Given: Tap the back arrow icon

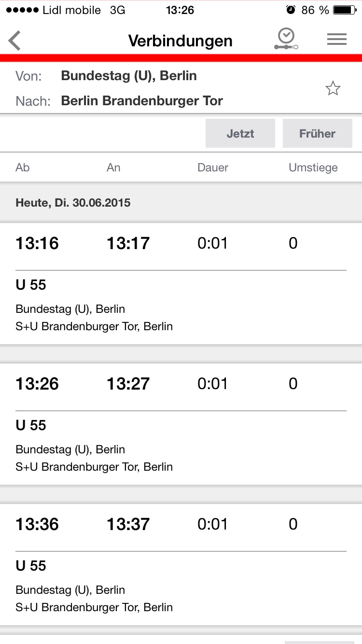Looking at the screenshot, I should point(15,41).
